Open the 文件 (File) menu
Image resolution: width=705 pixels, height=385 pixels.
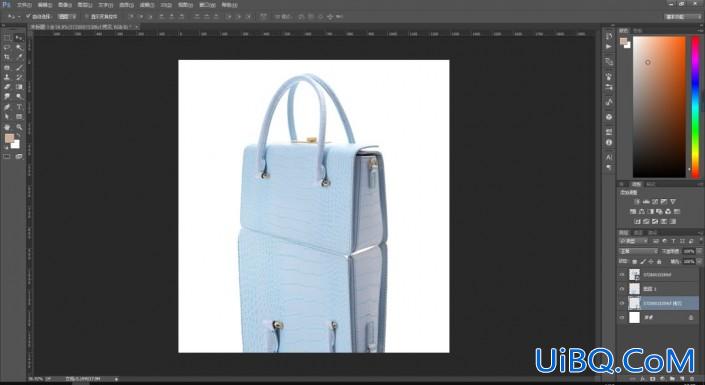23,5
